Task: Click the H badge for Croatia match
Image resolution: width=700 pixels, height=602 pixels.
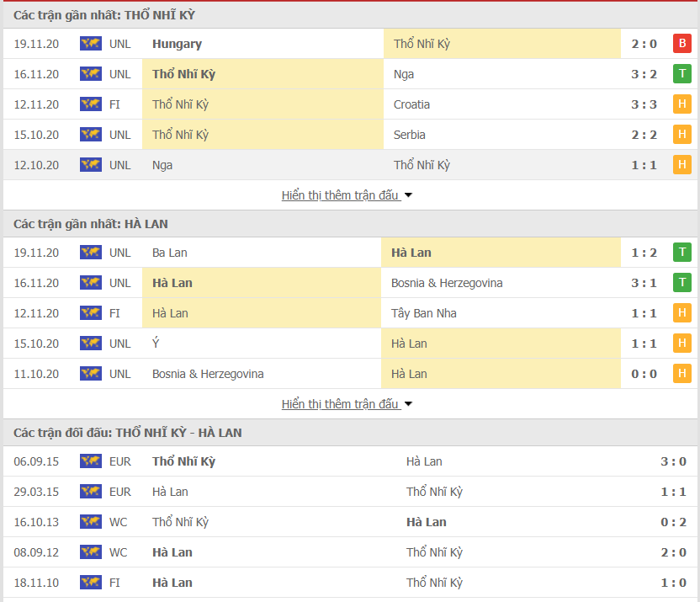Action: 681,104
